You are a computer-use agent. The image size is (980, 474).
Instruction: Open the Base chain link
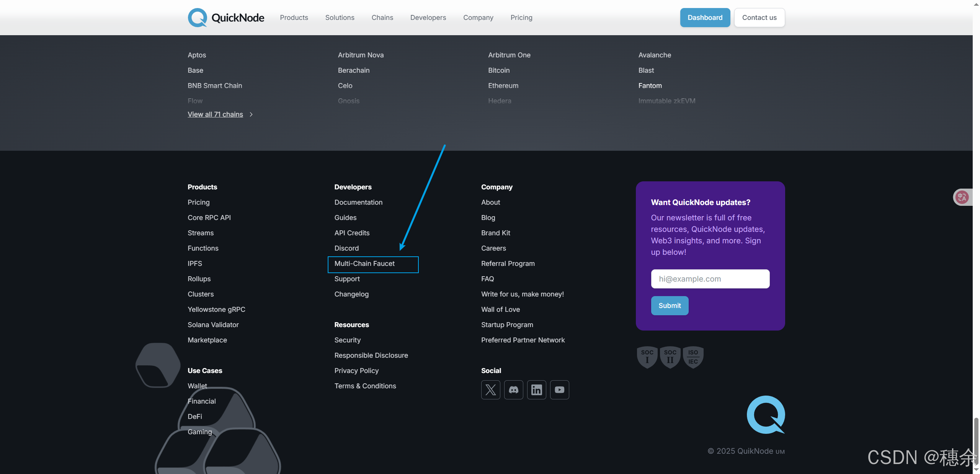tap(195, 70)
